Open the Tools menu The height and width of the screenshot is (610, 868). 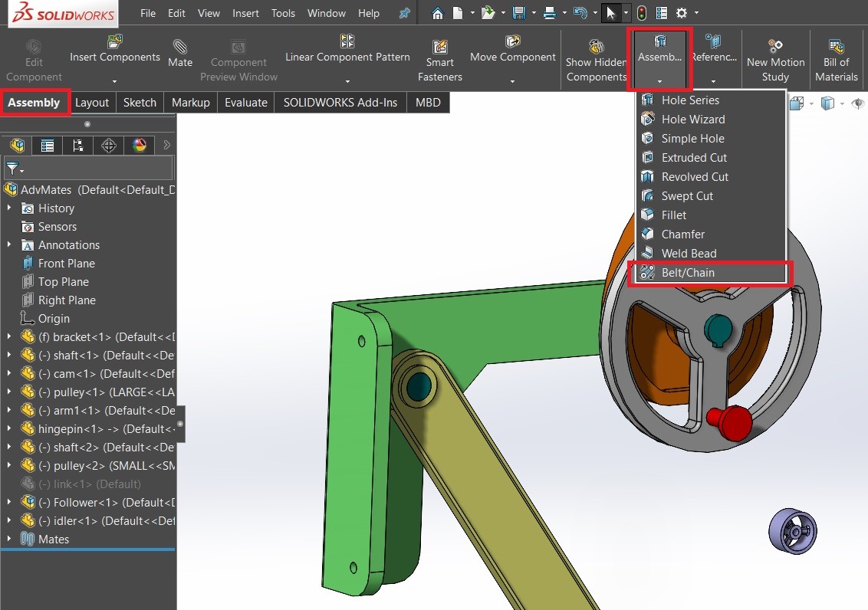click(283, 13)
